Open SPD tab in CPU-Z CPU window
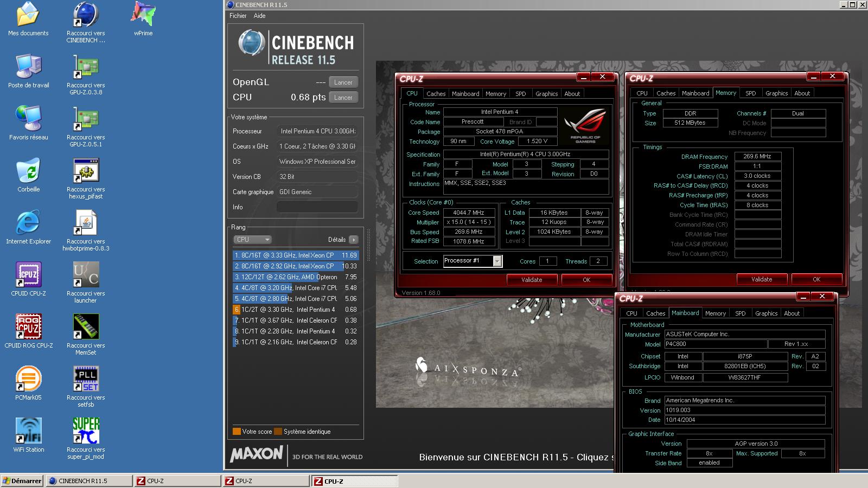The image size is (868, 488). coord(520,94)
